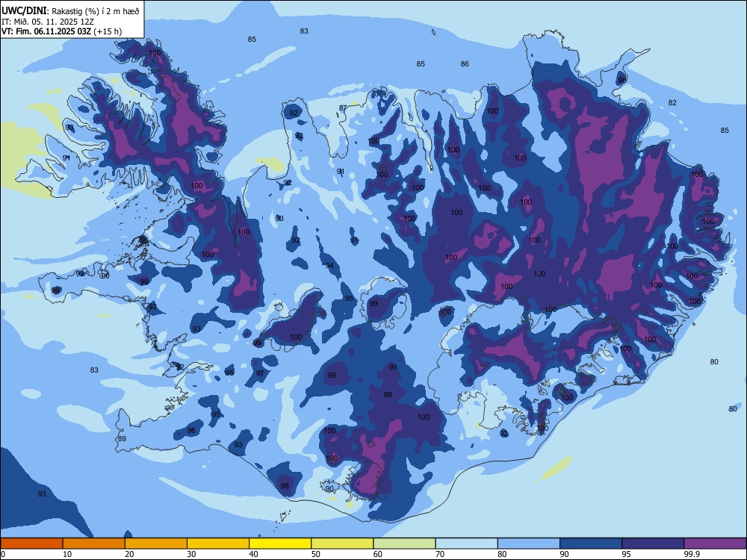Click the dark orange 0–10 legend swatch
The width and height of the screenshot is (747, 560).
[31, 544]
